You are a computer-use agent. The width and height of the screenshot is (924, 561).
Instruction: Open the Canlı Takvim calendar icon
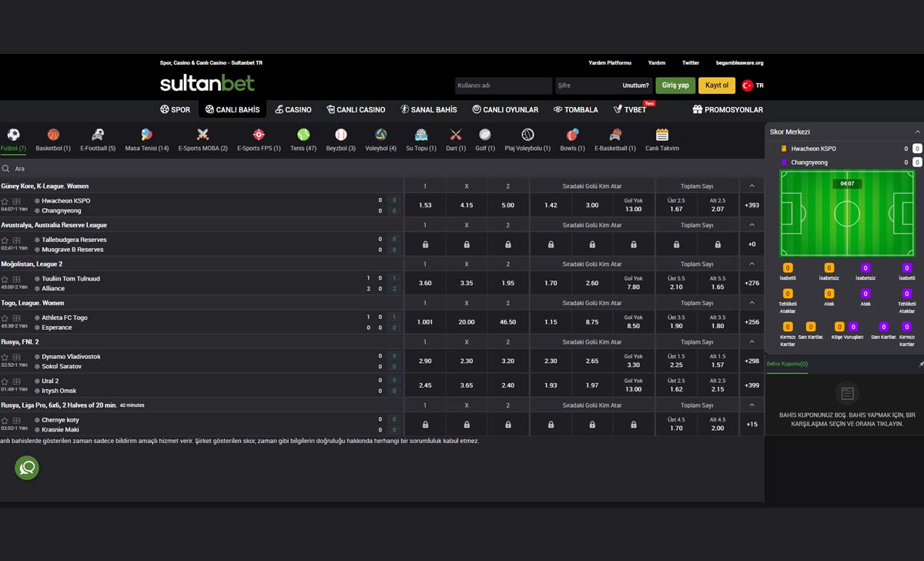coord(662,134)
